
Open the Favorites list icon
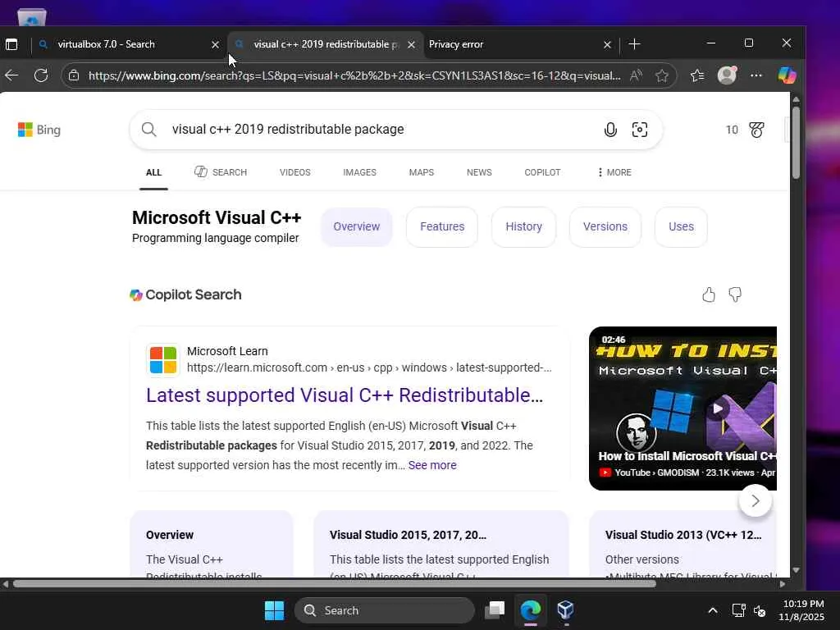point(697,75)
